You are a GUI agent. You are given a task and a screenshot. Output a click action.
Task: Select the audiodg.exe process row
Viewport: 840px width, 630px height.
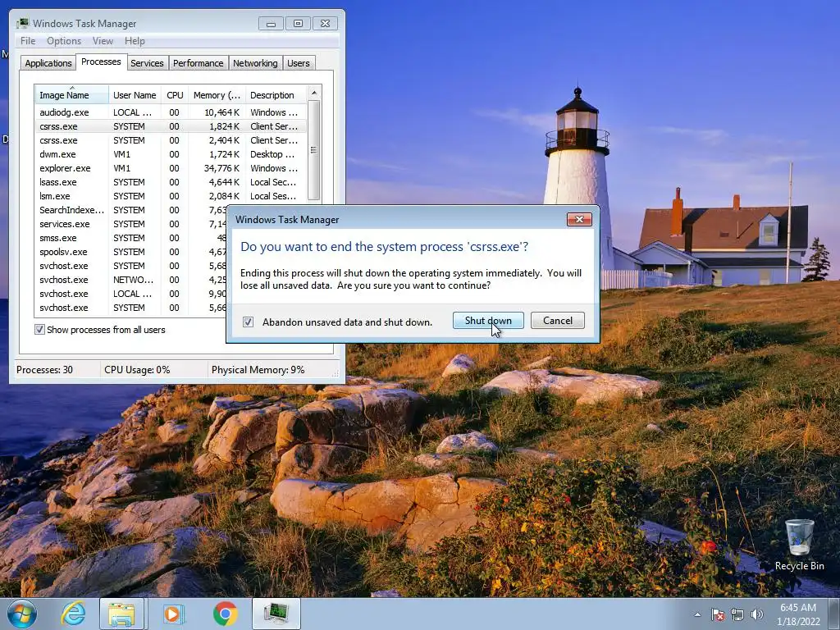[171, 112]
